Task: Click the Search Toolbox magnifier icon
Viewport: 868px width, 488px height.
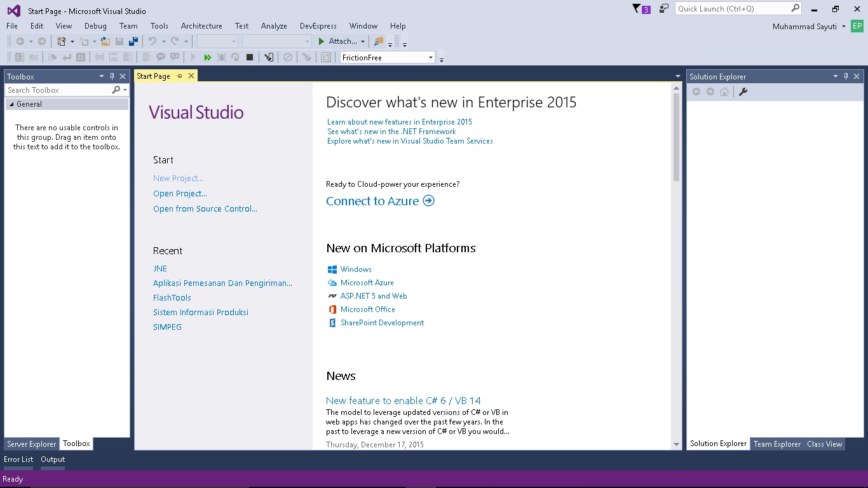Action: point(116,90)
